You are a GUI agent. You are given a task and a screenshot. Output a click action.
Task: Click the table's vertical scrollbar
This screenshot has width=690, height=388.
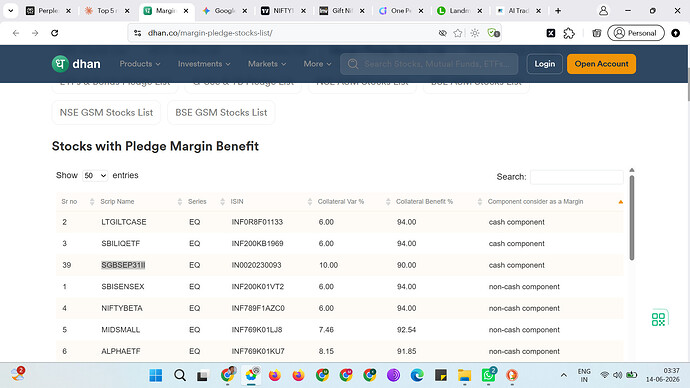[632, 218]
